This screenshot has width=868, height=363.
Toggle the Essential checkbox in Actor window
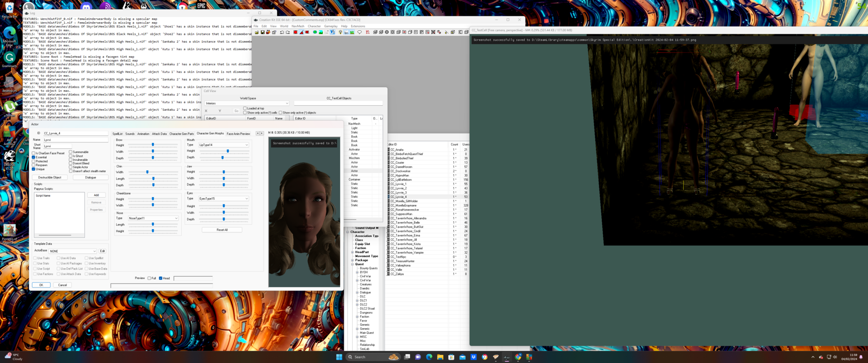[x=33, y=157]
